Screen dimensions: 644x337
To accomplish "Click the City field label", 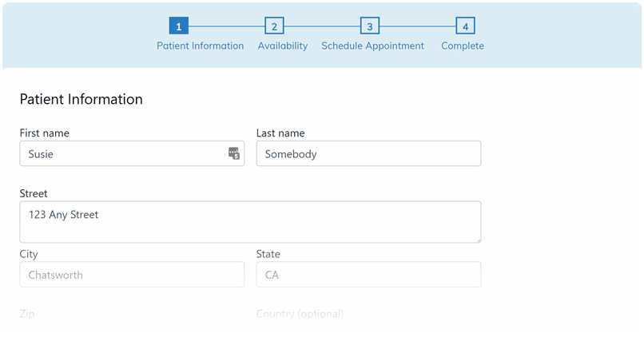I will coord(29,254).
